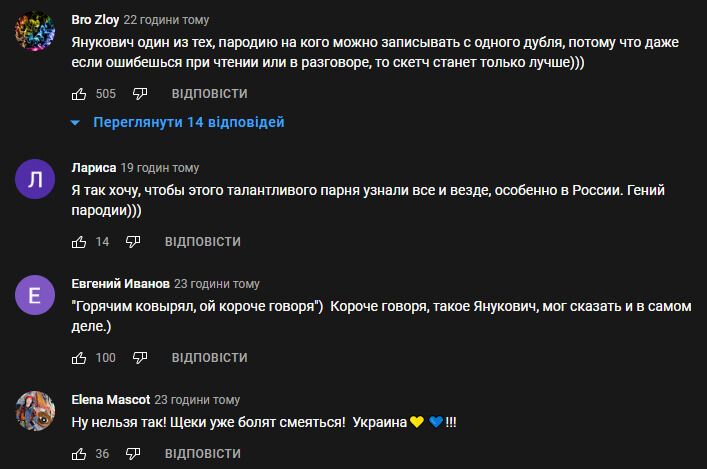The width and height of the screenshot is (707, 469).
Task: Open Евгений Иванов's profile avatar
Action: [x=35, y=296]
